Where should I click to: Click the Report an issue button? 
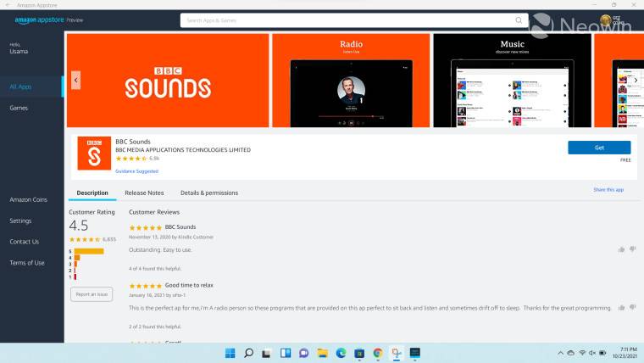click(91, 294)
